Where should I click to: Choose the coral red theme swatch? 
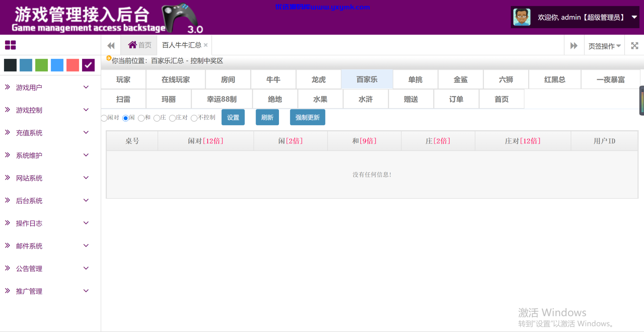click(73, 65)
